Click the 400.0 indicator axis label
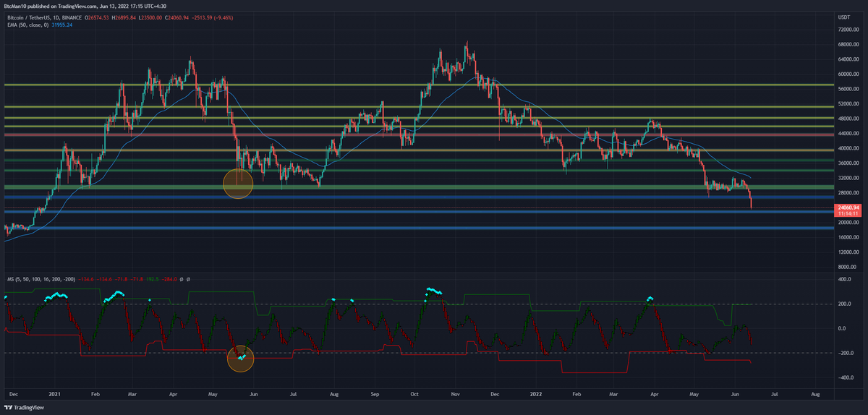This screenshot has height=415, width=868. tap(843, 279)
